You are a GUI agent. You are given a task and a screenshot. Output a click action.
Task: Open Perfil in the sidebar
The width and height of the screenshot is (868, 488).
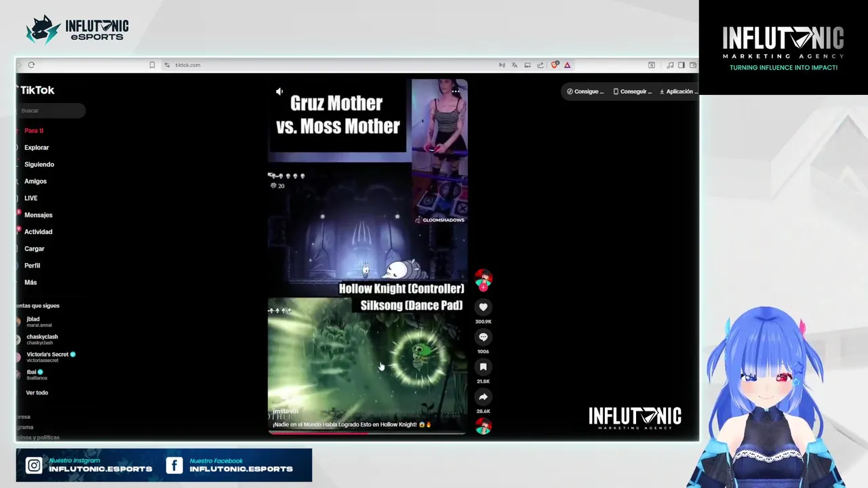point(32,266)
